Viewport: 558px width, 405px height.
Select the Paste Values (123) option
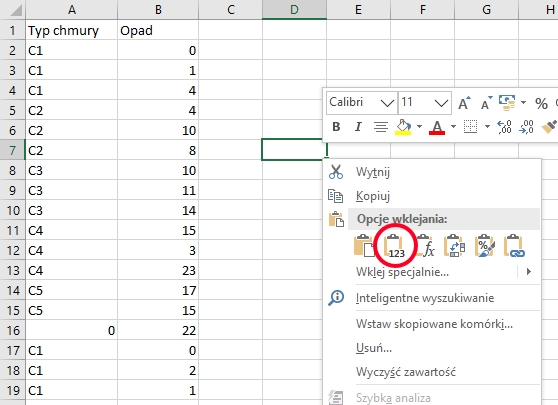(395, 246)
